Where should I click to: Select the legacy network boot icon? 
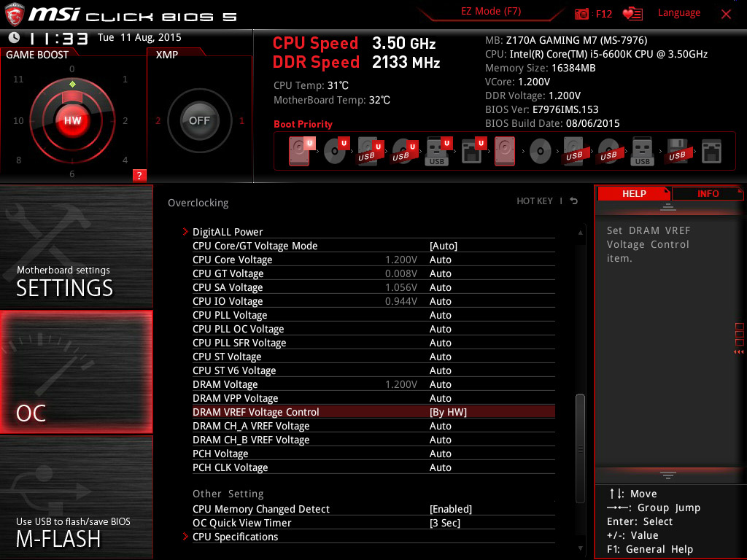(711, 152)
